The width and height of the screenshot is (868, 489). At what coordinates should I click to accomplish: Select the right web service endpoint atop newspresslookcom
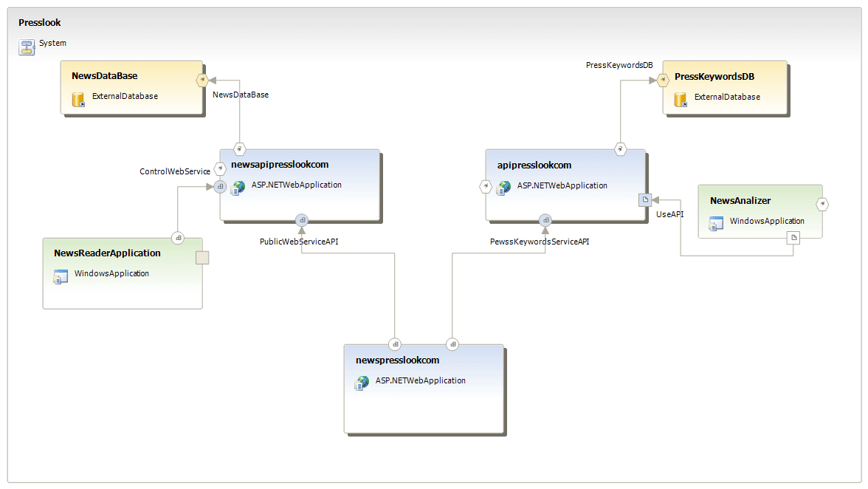tap(453, 344)
